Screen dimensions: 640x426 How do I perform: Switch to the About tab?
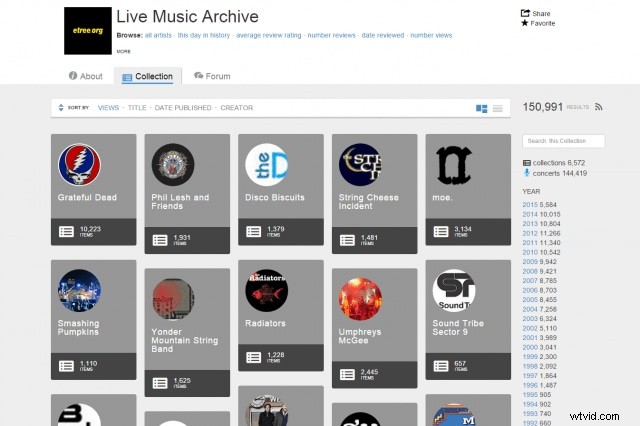86,76
